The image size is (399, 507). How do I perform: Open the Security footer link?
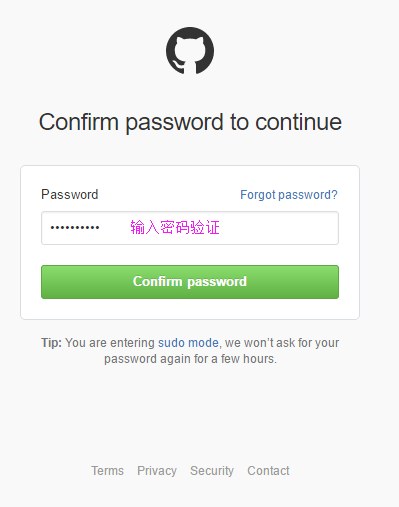pos(212,471)
